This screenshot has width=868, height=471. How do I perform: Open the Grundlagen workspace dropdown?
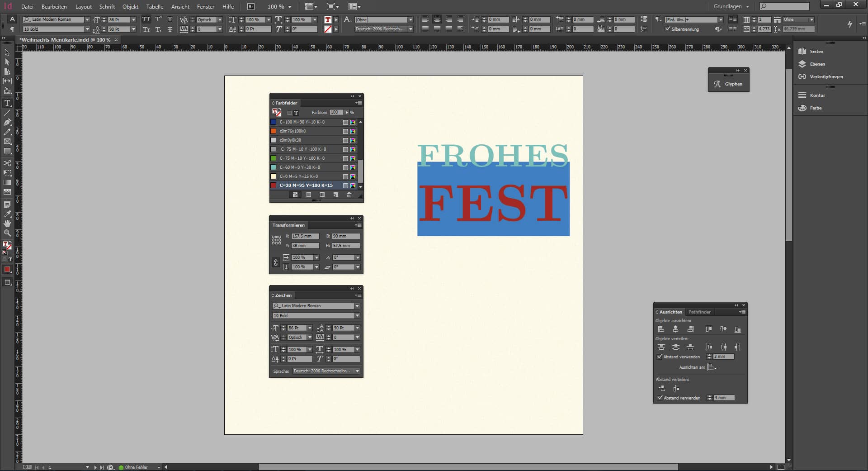coord(731,6)
